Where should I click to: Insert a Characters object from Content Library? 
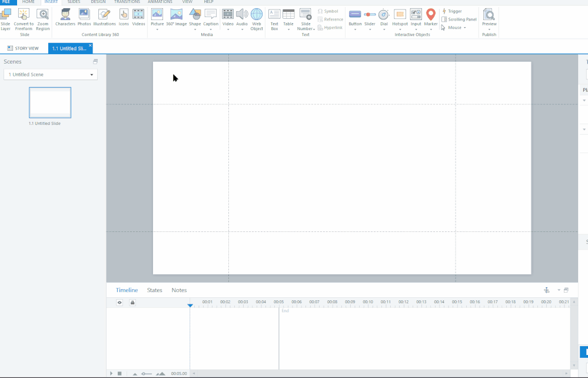pyautogui.click(x=65, y=16)
